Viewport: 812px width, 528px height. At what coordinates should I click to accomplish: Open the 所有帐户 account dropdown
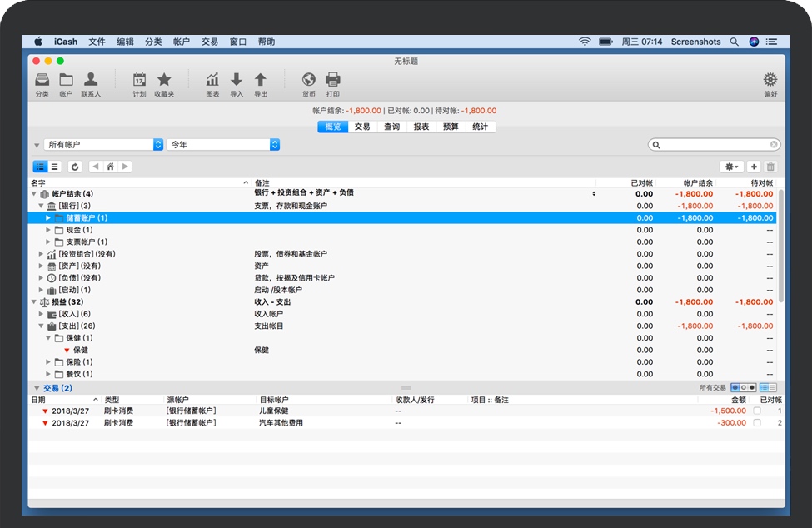point(103,145)
